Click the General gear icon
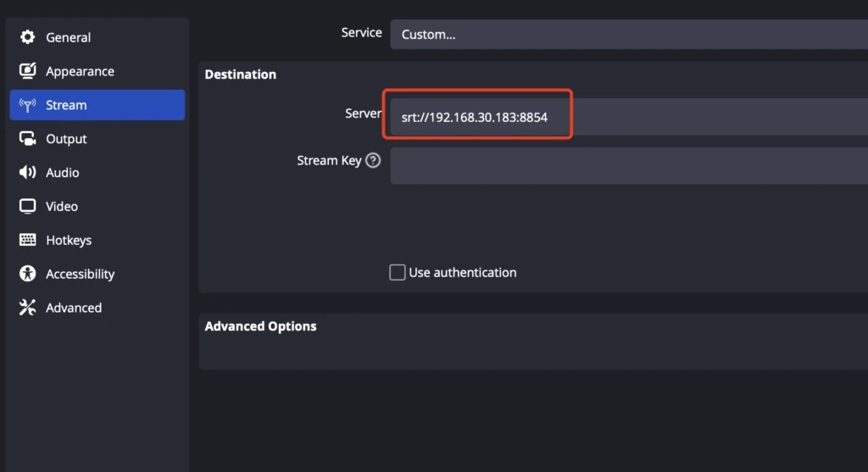 pos(28,37)
